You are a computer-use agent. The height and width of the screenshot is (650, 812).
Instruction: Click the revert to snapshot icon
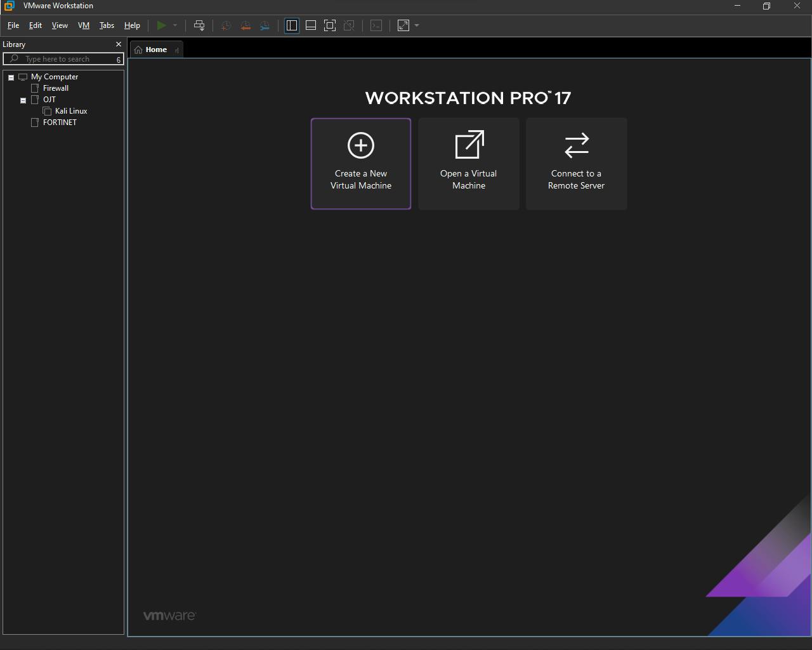pyautogui.click(x=246, y=25)
